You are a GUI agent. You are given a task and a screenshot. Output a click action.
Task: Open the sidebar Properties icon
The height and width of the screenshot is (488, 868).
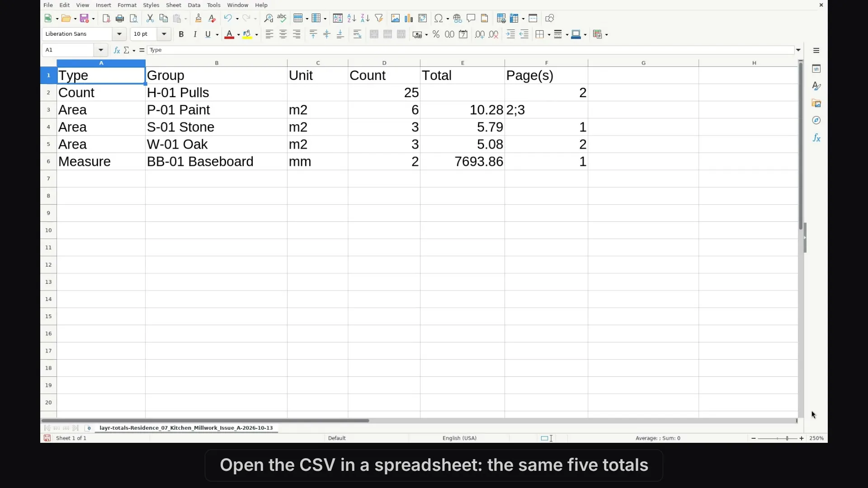[x=816, y=69]
